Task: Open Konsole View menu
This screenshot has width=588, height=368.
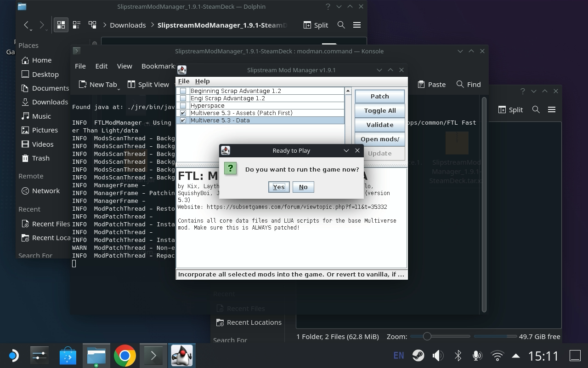Action: coord(124,66)
